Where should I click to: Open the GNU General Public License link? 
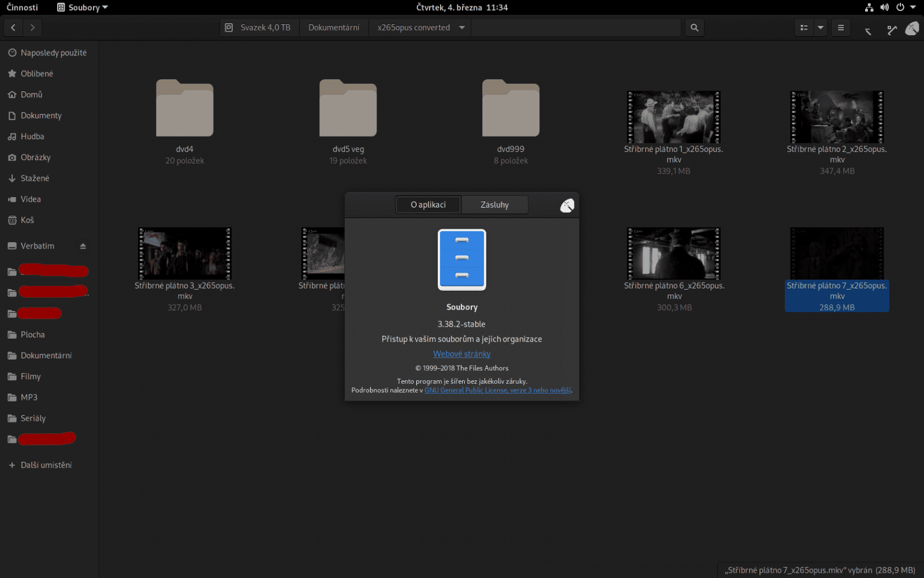point(498,390)
